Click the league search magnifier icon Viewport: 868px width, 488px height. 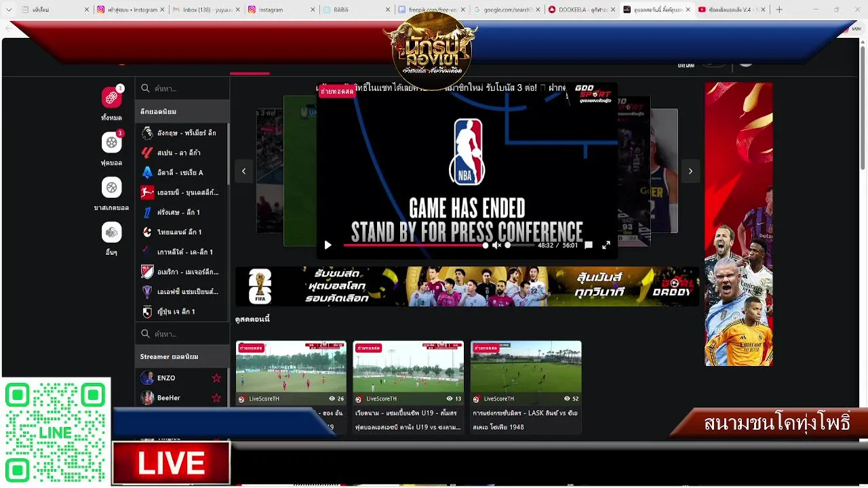145,88
